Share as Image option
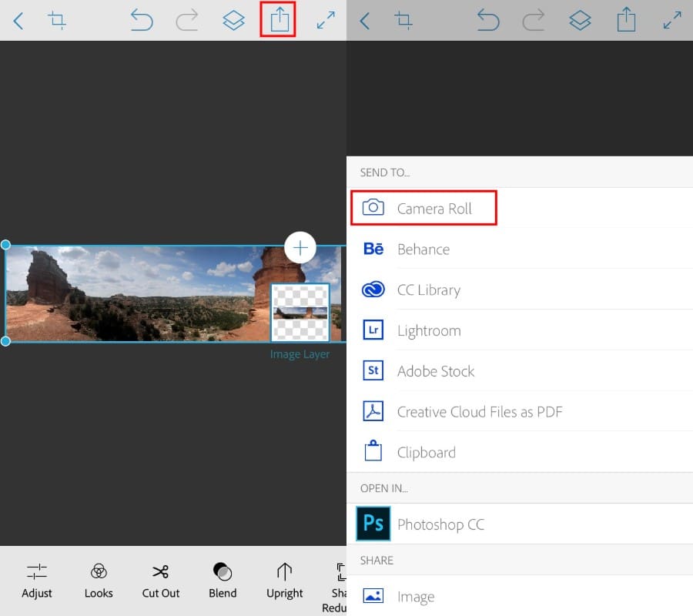 [415, 597]
